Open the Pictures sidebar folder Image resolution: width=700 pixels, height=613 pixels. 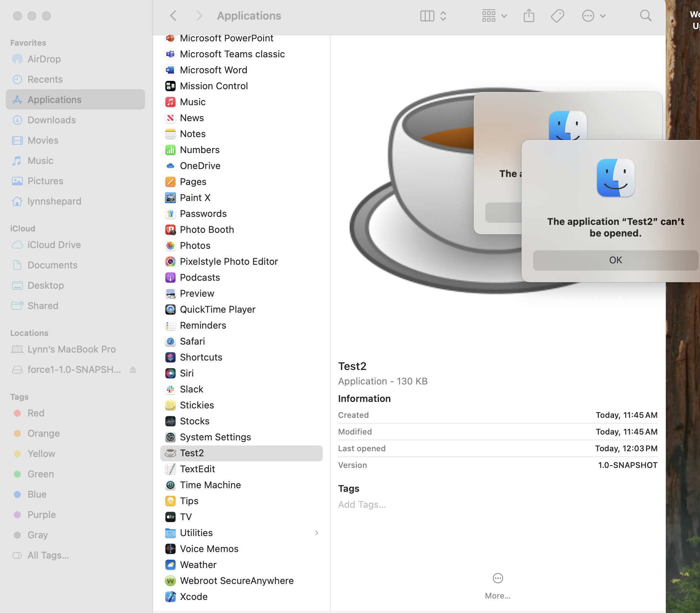[75, 181]
